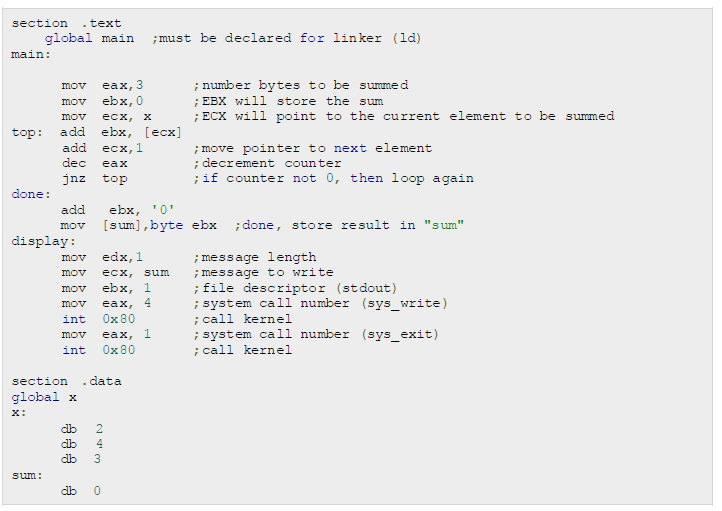Click the 'EBX will store the sum' comment
This screenshot has height=511, width=722.
(289, 101)
